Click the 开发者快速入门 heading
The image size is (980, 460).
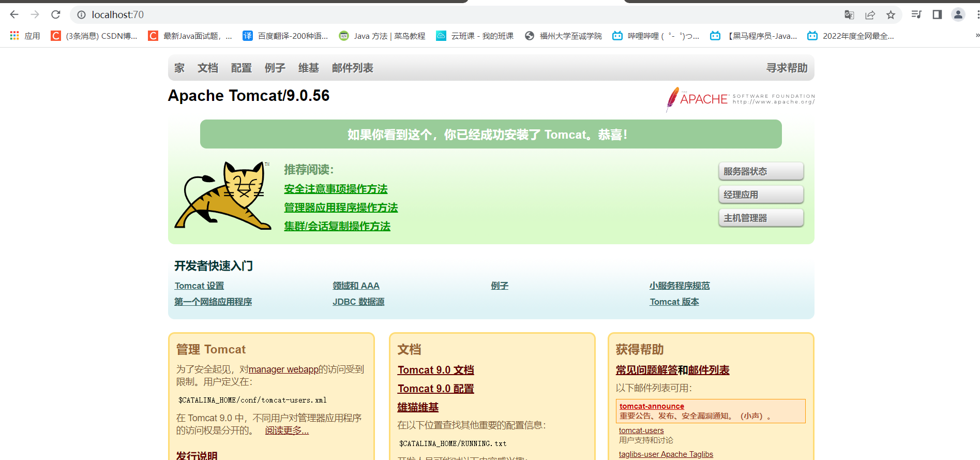tap(214, 266)
